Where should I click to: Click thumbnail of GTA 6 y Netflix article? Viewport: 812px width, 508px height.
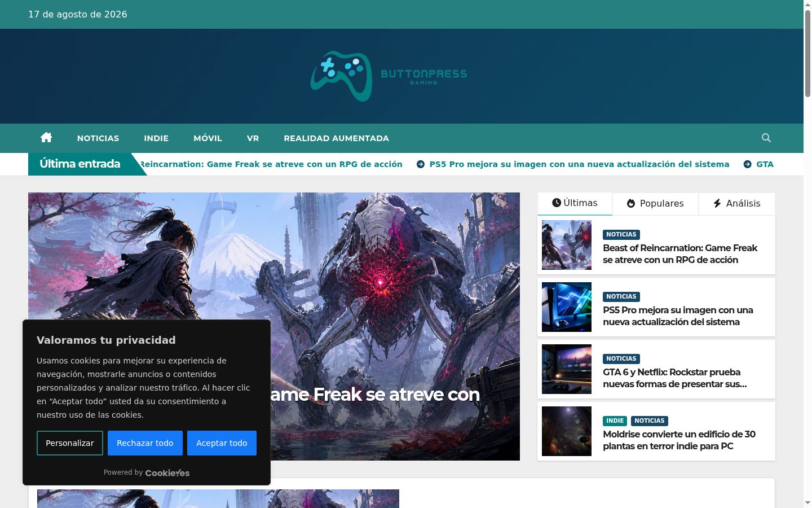click(567, 369)
